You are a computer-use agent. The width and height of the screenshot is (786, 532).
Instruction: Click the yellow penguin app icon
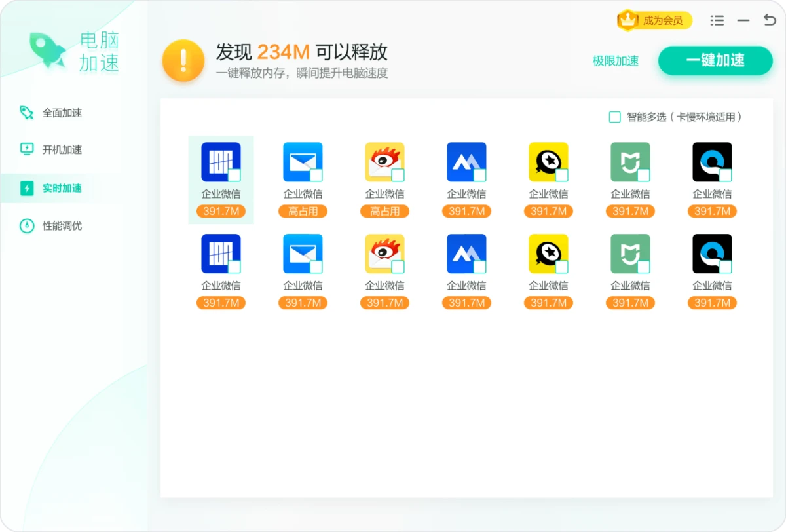[x=548, y=161]
